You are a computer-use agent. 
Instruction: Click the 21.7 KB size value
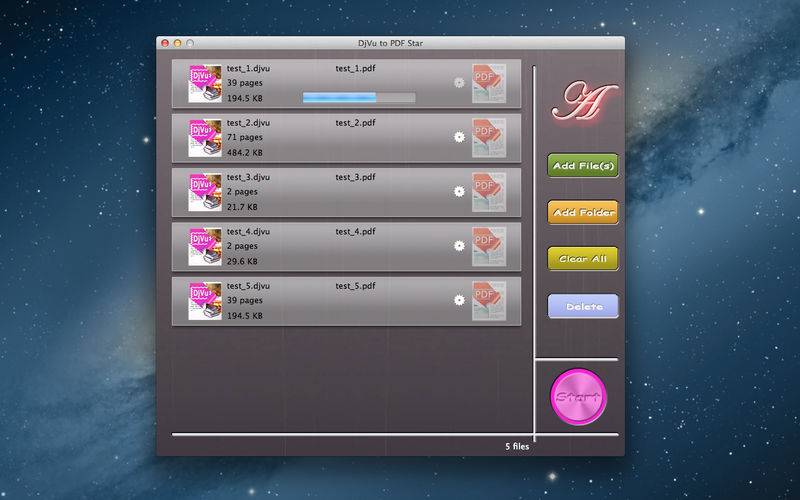click(x=242, y=207)
